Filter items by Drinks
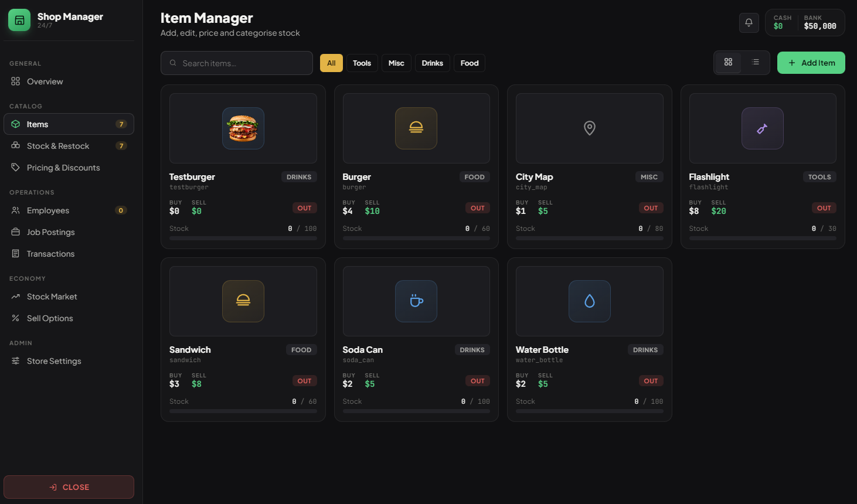The image size is (857, 504). [433, 63]
